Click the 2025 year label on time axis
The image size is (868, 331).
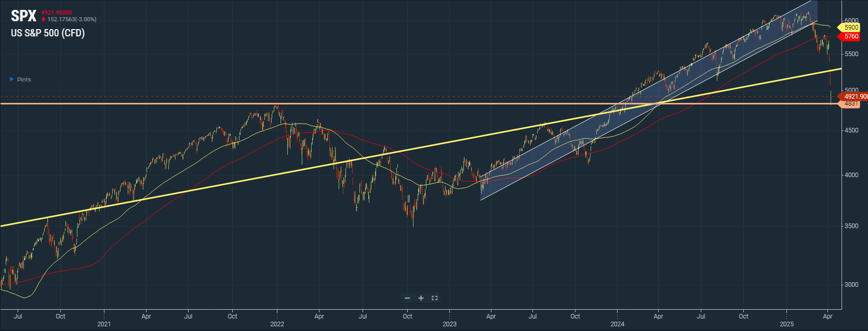click(x=787, y=324)
